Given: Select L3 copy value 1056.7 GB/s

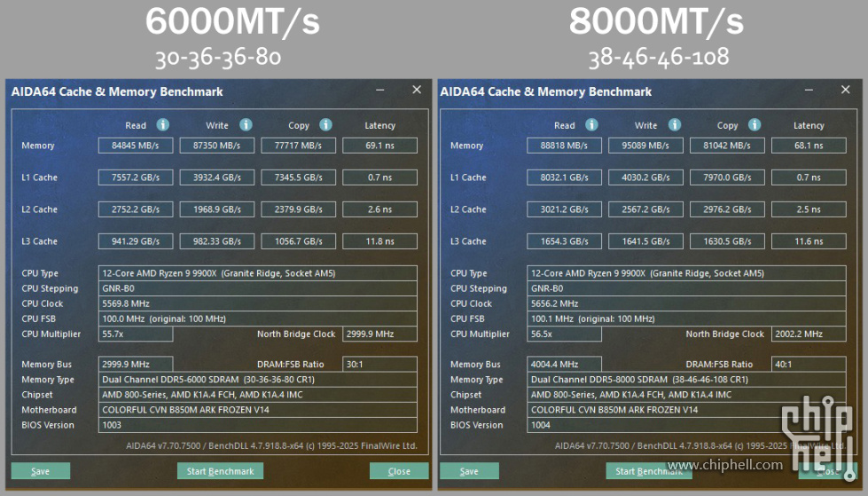Looking at the screenshot, I should click(299, 241).
